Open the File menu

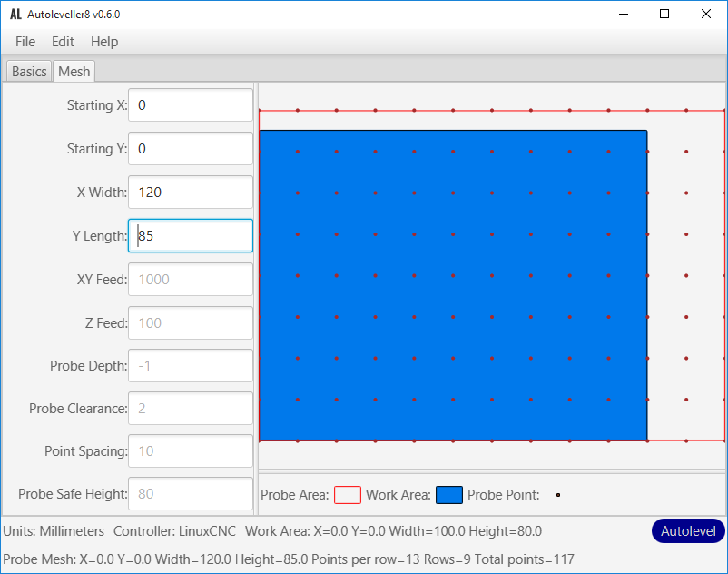(25, 42)
